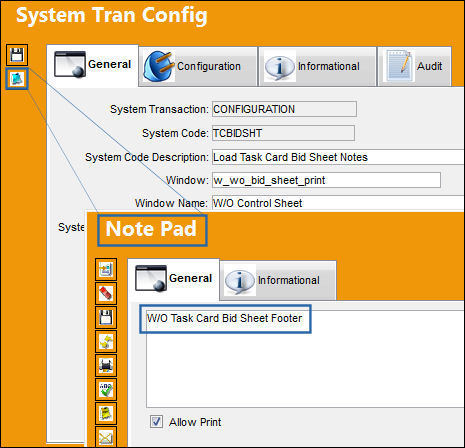The image size is (465, 448).
Task: Click the 'System Transaction:' label
Action: 159,109
